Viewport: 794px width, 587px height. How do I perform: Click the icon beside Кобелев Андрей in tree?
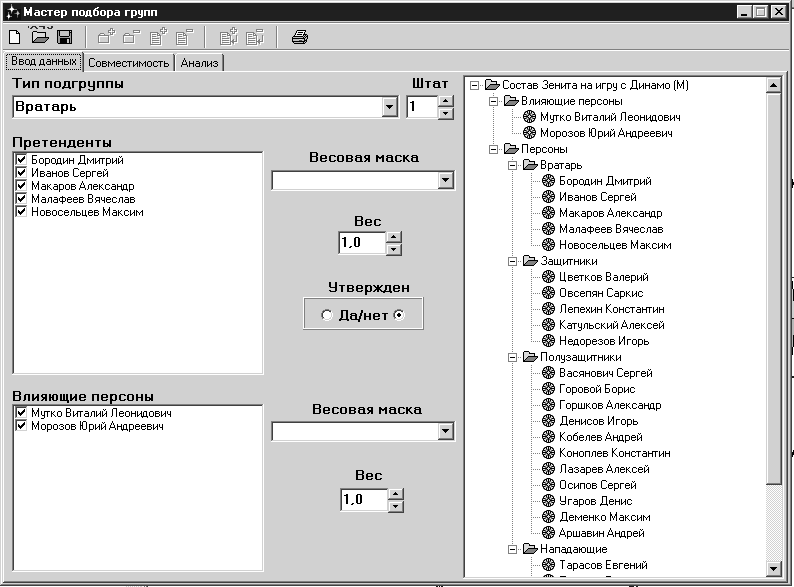coord(548,437)
